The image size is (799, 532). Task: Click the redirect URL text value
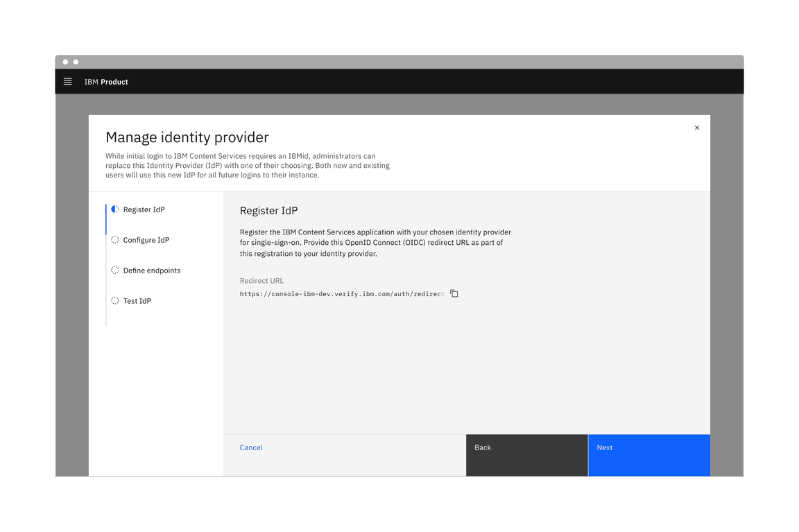click(341, 294)
